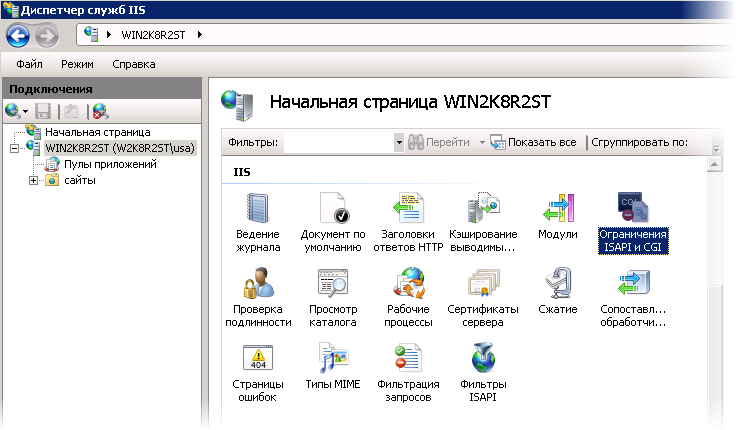Open Заголовки ответов HTTP feature
The image size is (736, 430).
(408, 223)
